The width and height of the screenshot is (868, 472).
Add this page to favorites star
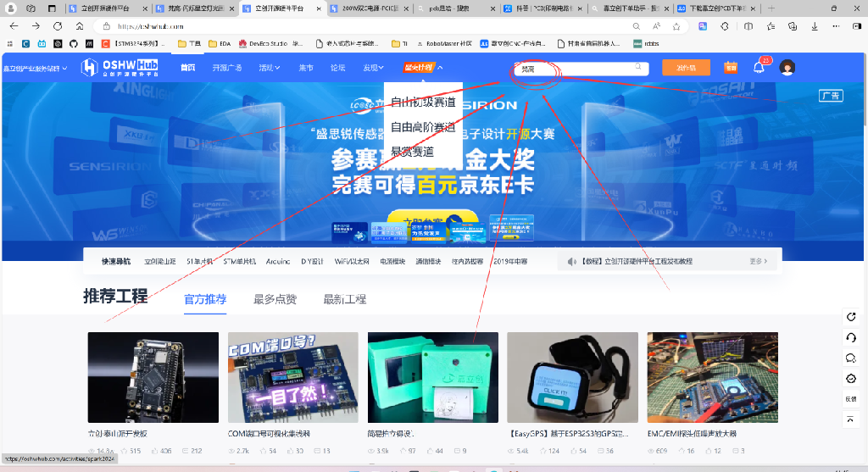point(676,26)
